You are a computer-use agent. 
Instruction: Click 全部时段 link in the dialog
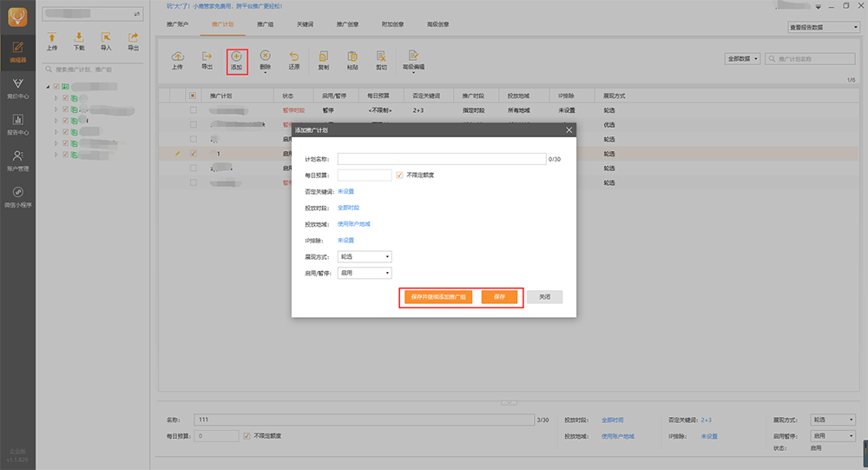click(348, 208)
